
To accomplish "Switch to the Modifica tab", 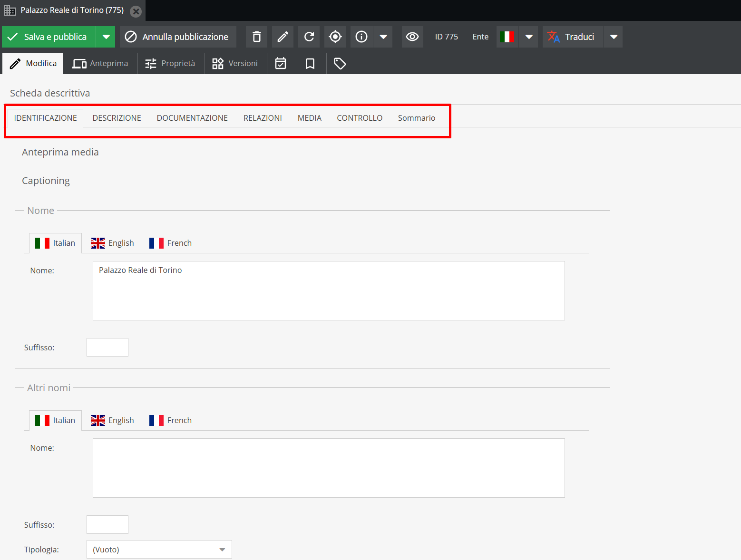I will [33, 63].
